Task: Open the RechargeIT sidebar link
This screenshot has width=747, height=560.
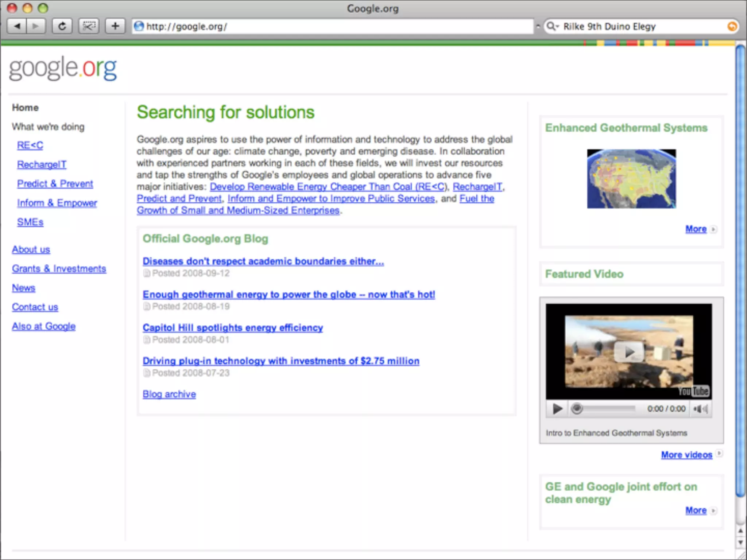Action: (42, 165)
